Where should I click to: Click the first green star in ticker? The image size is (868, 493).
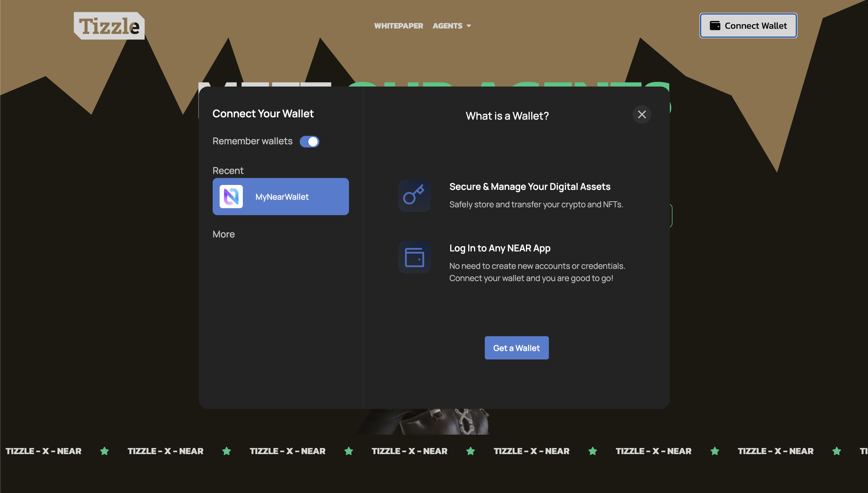point(104,451)
